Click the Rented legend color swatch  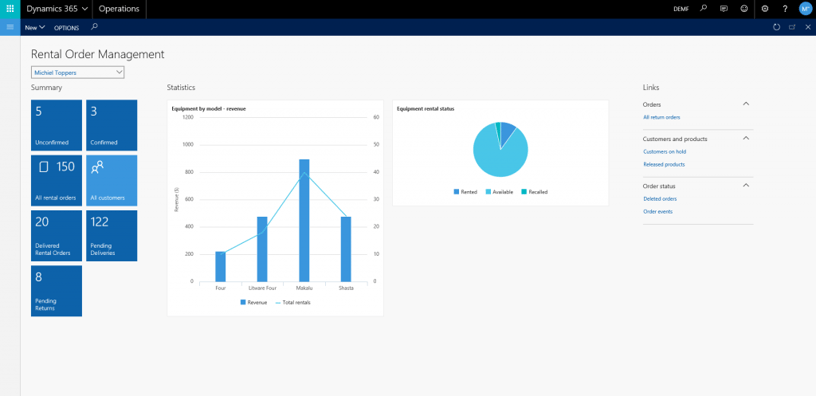click(456, 192)
